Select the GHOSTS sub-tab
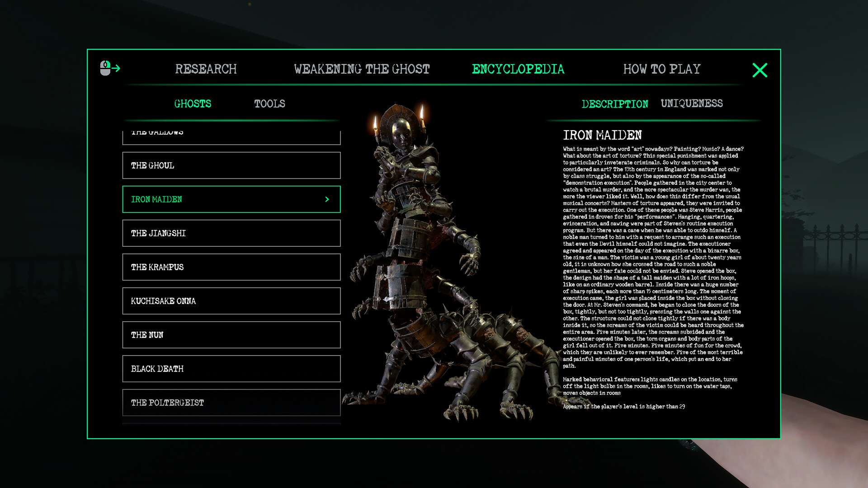Image resolution: width=868 pixels, height=488 pixels. [x=192, y=103]
